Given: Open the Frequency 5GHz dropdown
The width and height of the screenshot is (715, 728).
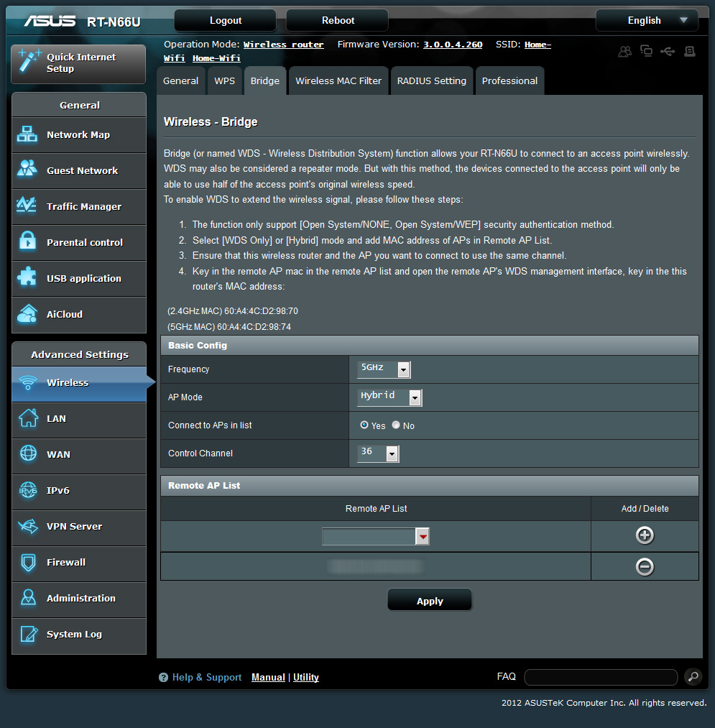Looking at the screenshot, I should pos(384,369).
